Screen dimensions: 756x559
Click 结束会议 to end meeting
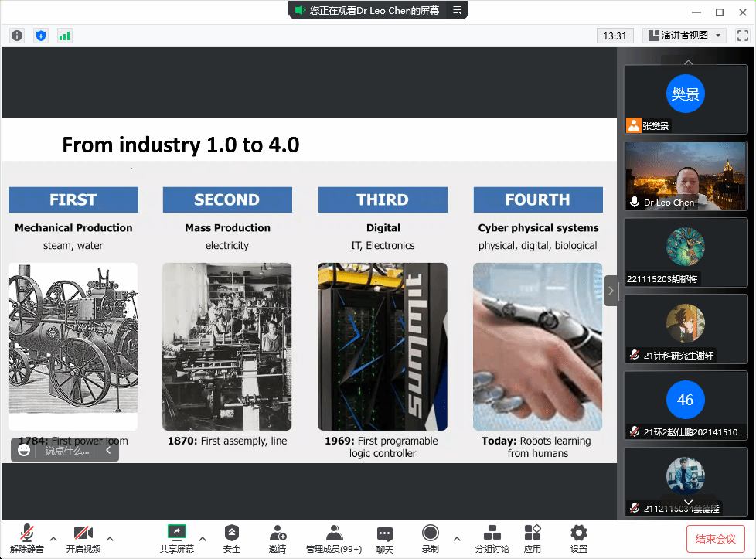click(715, 539)
